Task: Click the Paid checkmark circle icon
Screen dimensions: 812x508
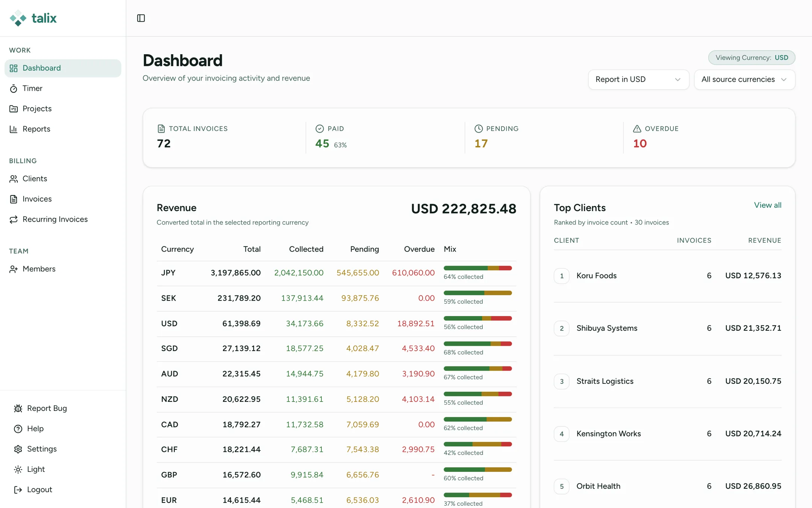Action: coord(320,129)
